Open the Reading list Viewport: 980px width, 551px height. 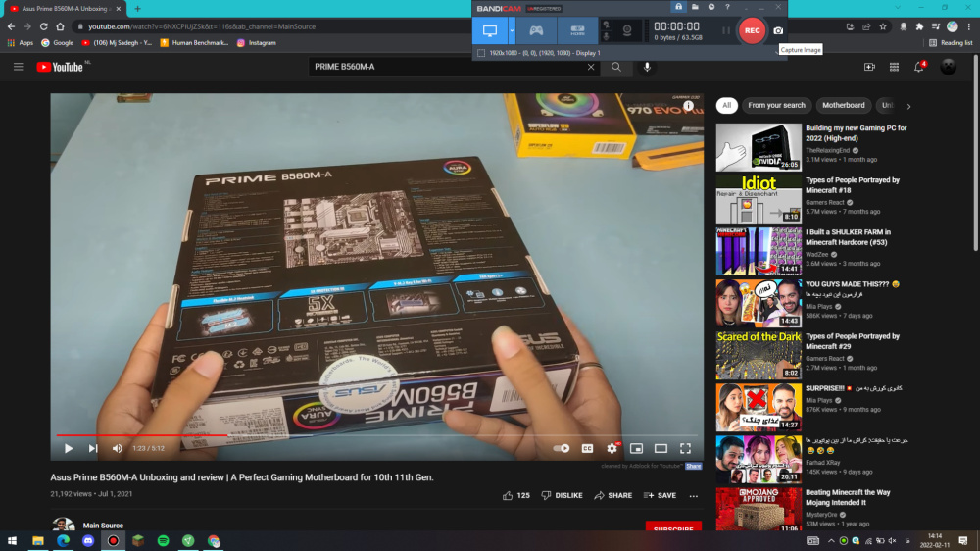point(951,43)
